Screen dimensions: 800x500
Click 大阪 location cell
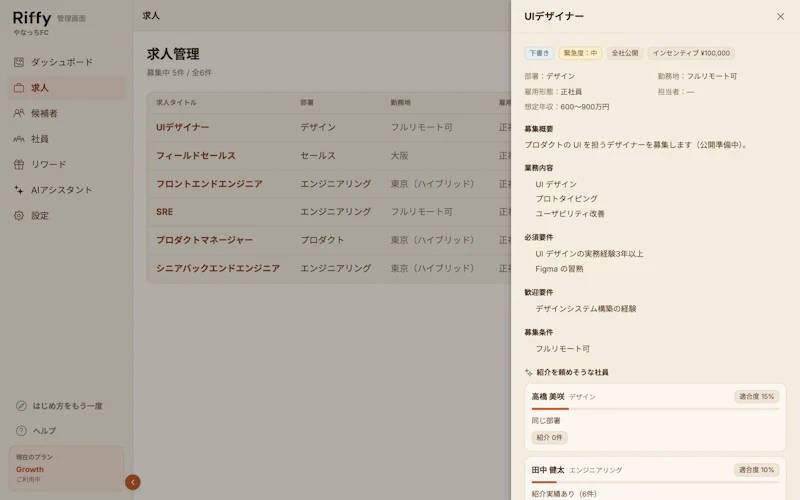pyautogui.click(x=399, y=156)
